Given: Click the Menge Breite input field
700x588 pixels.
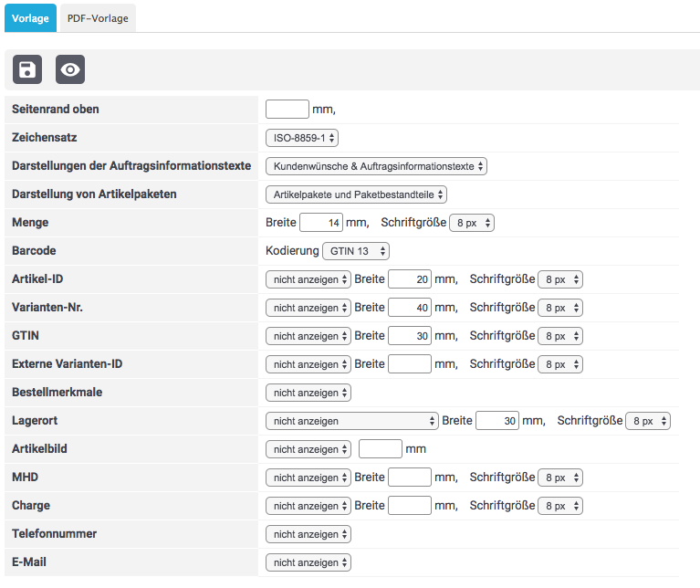Looking at the screenshot, I should [320, 223].
